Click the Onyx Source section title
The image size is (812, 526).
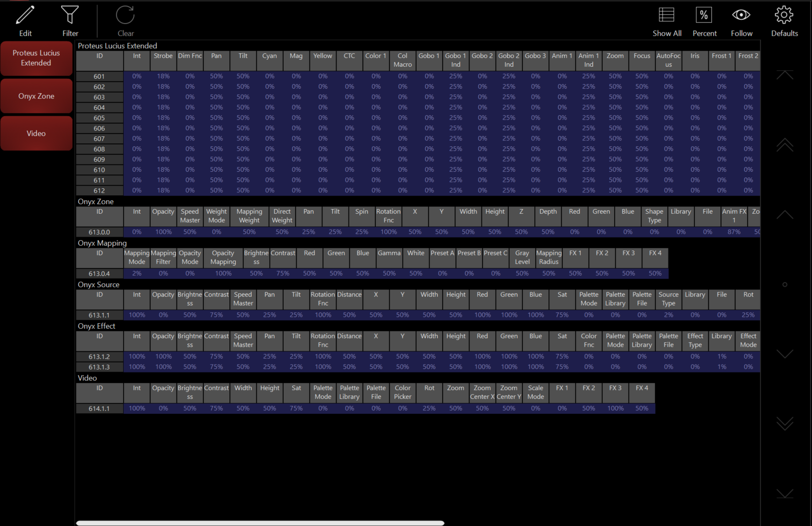[99, 284]
